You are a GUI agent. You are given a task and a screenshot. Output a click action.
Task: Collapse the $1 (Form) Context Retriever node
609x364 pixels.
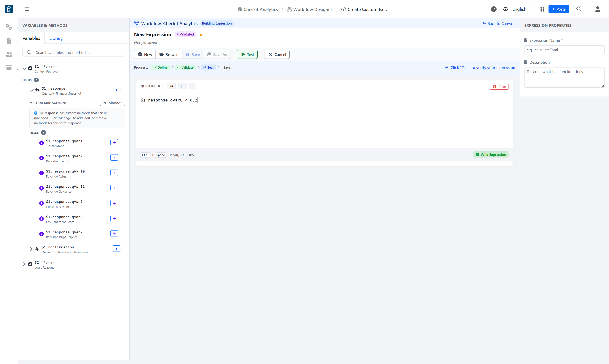tap(25, 68)
